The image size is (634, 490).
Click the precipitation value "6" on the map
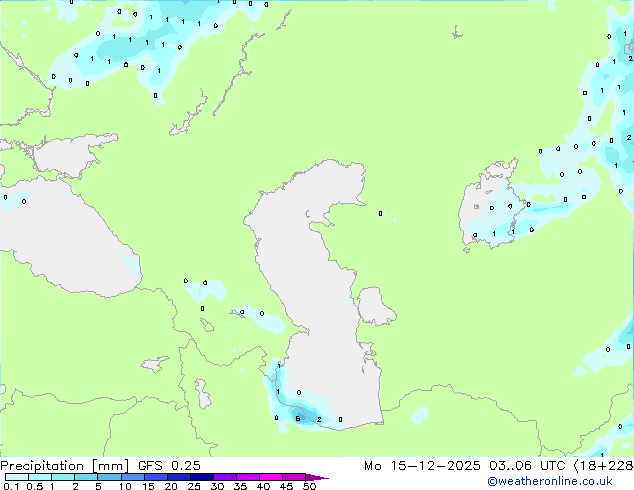click(298, 418)
